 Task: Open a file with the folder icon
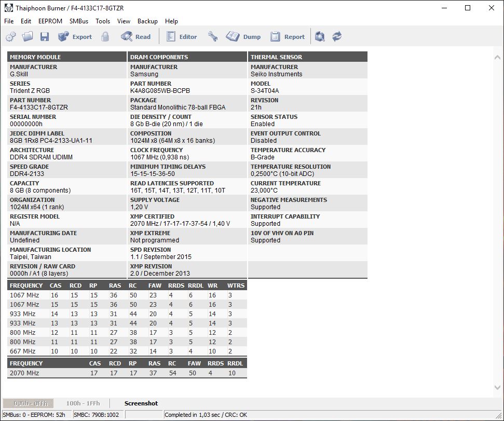[28, 37]
